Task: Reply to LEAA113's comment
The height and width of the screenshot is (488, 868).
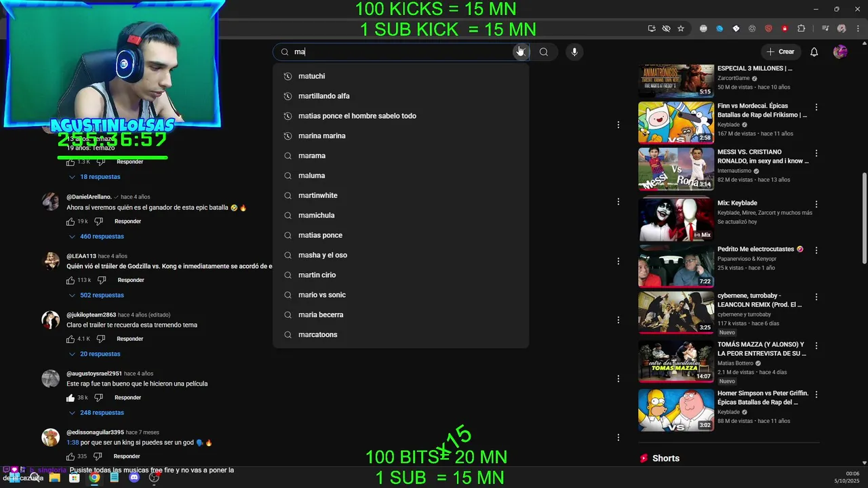Action: coord(131,280)
